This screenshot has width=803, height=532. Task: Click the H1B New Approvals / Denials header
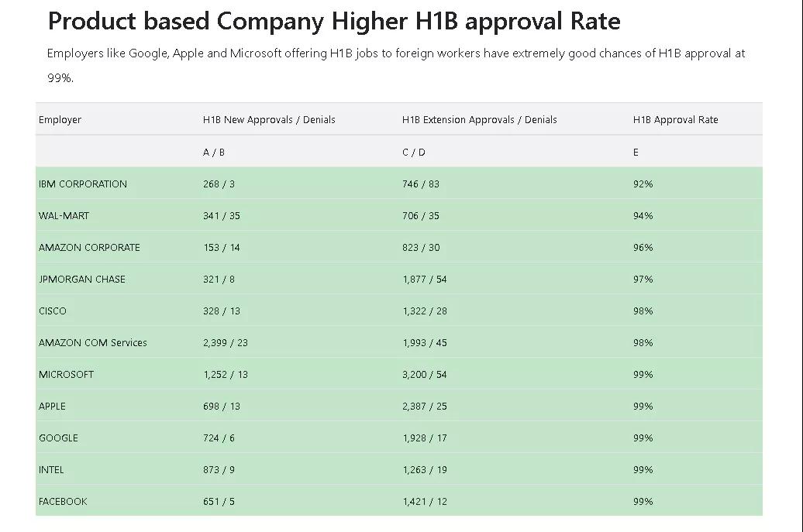pos(269,120)
